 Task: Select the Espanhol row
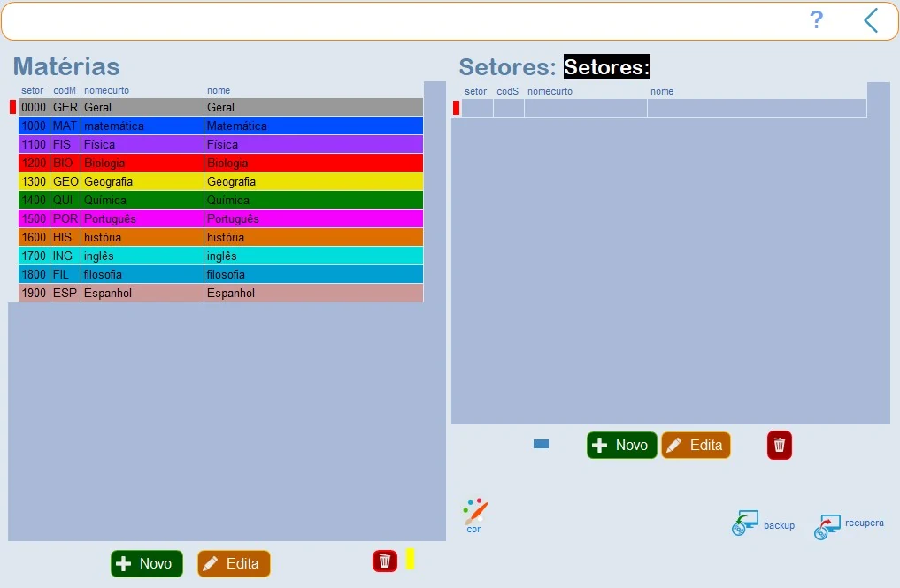pyautogui.click(x=221, y=293)
